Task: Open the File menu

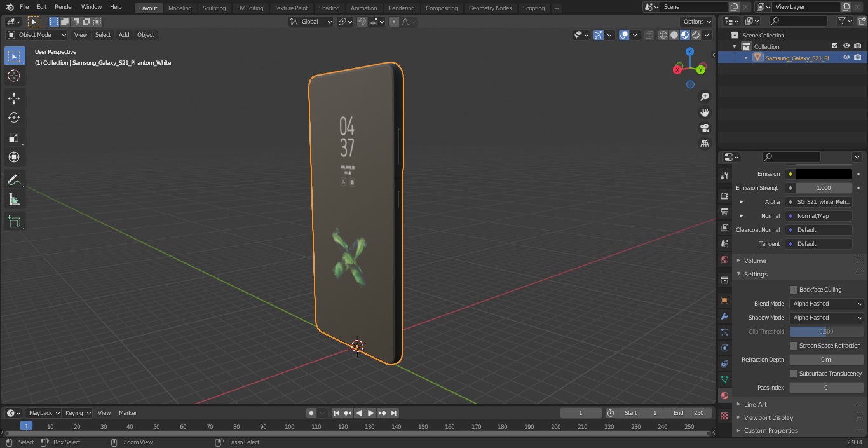Action: tap(24, 7)
